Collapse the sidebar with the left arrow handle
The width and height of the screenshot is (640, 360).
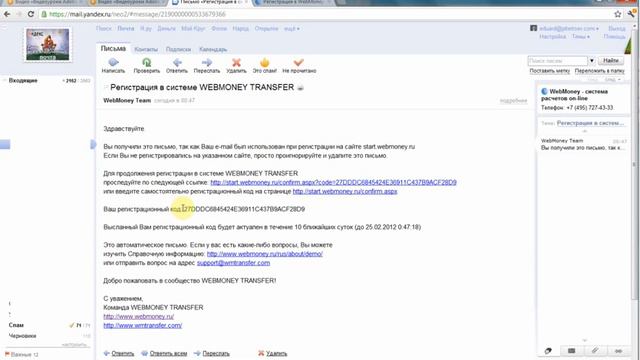[x=93, y=144]
